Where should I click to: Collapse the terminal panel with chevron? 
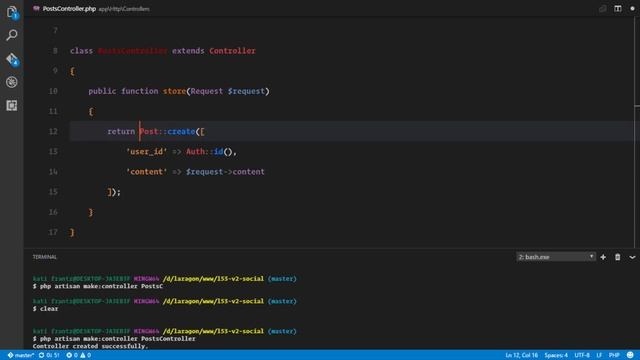[x=632, y=257]
